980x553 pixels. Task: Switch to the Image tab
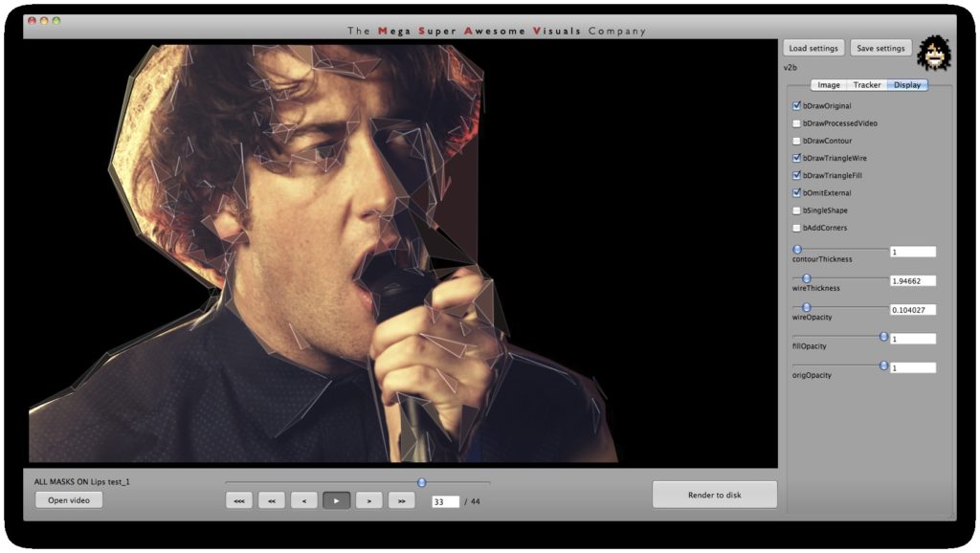(829, 85)
